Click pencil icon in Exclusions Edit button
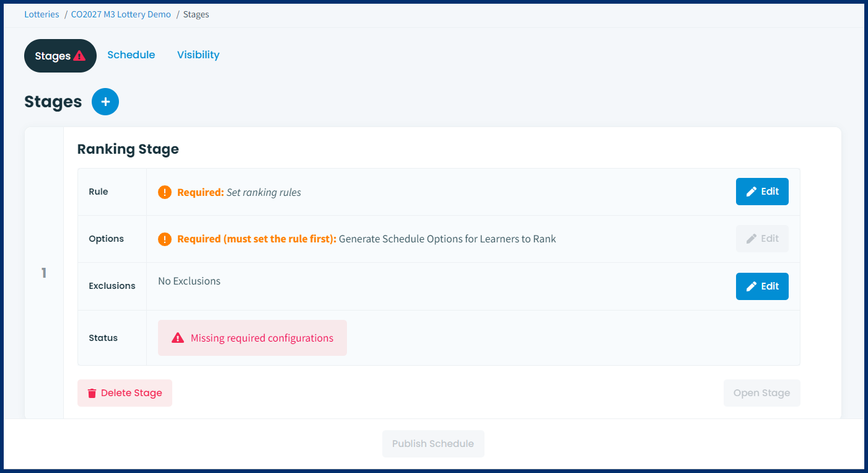This screenshot has height=473, width=868. point(752,286)
